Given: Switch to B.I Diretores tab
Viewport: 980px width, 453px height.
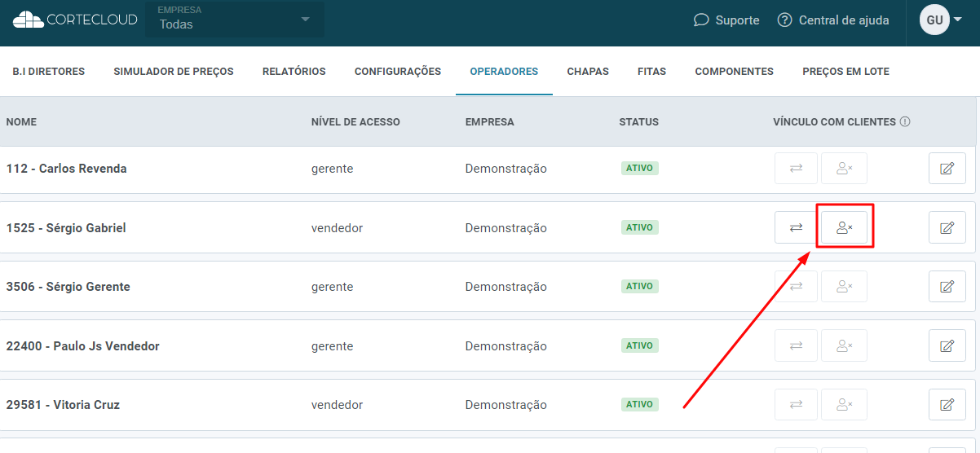Looking at the screenshot, I should click(49, 72).
